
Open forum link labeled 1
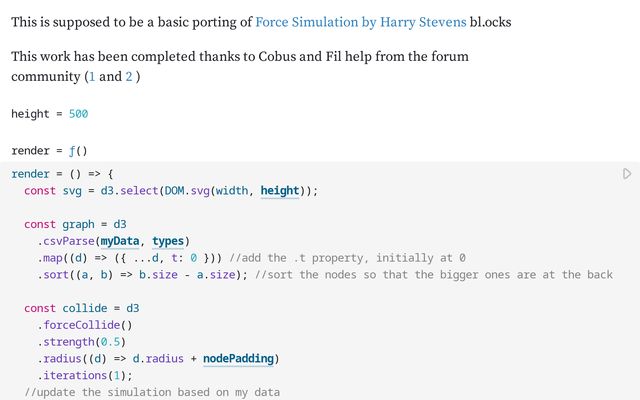[91, 76]
